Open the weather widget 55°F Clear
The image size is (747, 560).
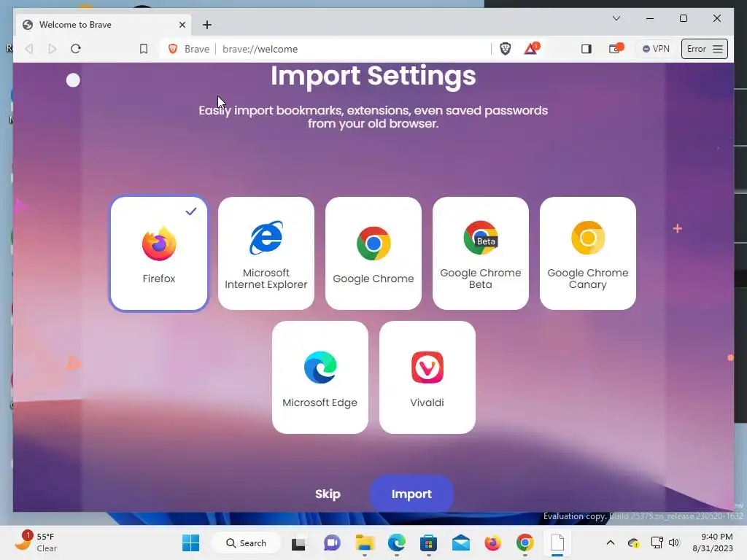click(36, 542)
